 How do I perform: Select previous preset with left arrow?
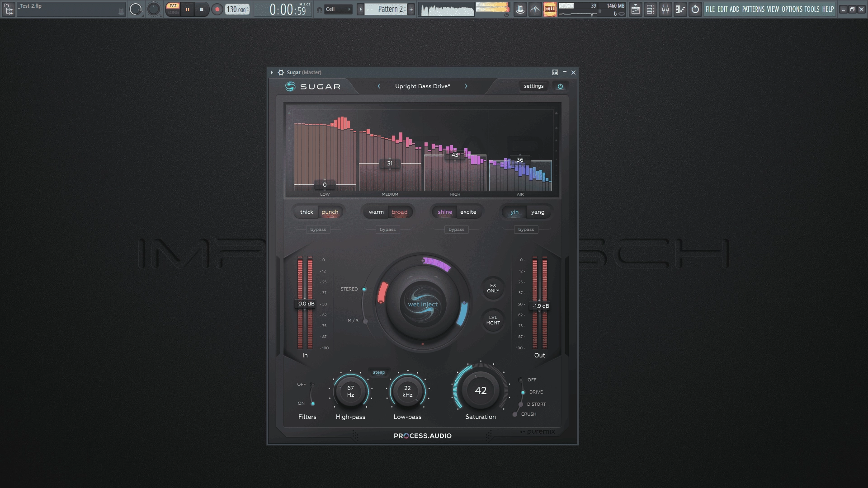(379, 86)
